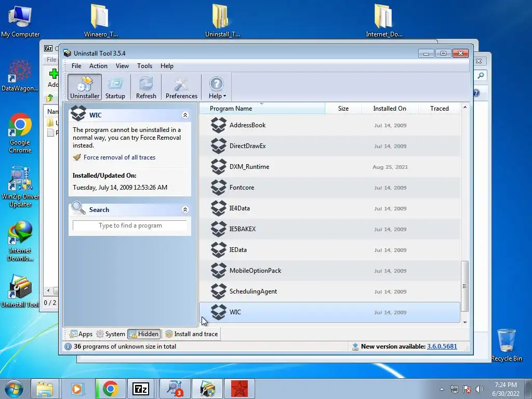Open the File menu in Uninstall Tool
The image size is (532, 399).
76,66
